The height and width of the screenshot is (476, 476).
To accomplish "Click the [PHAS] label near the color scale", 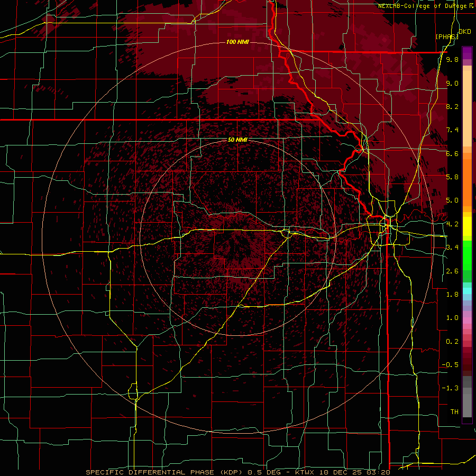I will 447,36.
